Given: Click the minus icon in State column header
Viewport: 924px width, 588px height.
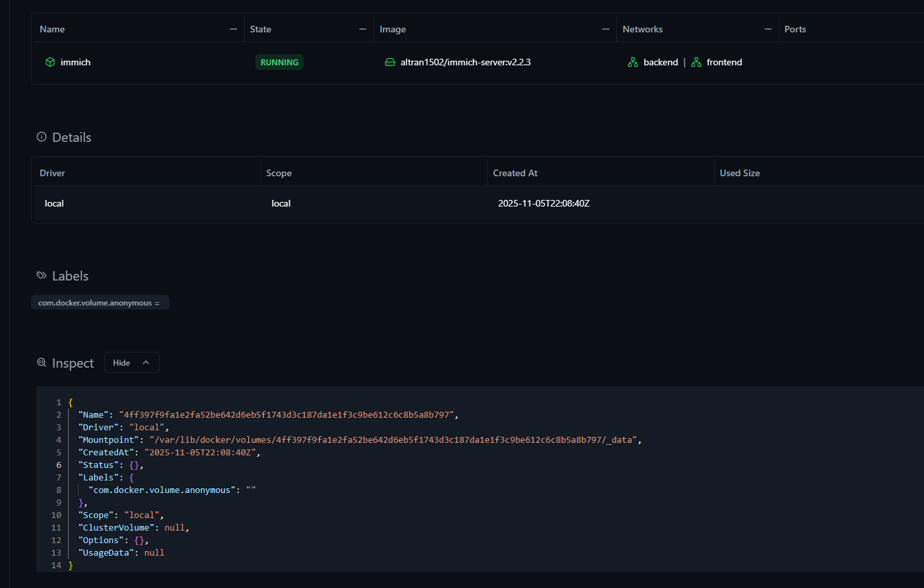Looking at the screenshot, I should pyautogui.click(x=362, y=29).
